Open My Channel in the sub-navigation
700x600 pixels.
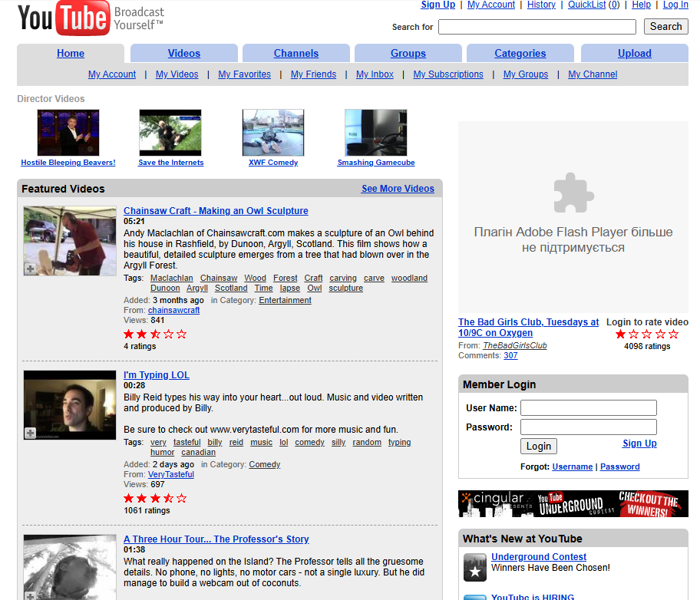click(593, 74)
